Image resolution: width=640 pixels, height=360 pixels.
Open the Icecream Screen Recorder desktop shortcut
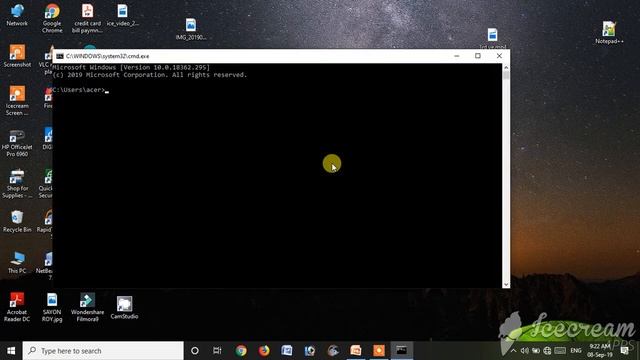tap(17, 100)
